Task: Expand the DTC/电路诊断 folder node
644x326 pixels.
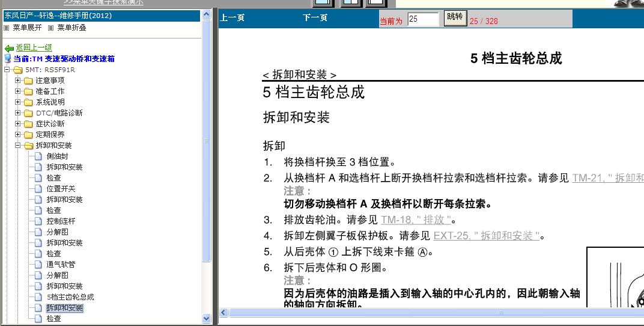Action: point(17,112)
